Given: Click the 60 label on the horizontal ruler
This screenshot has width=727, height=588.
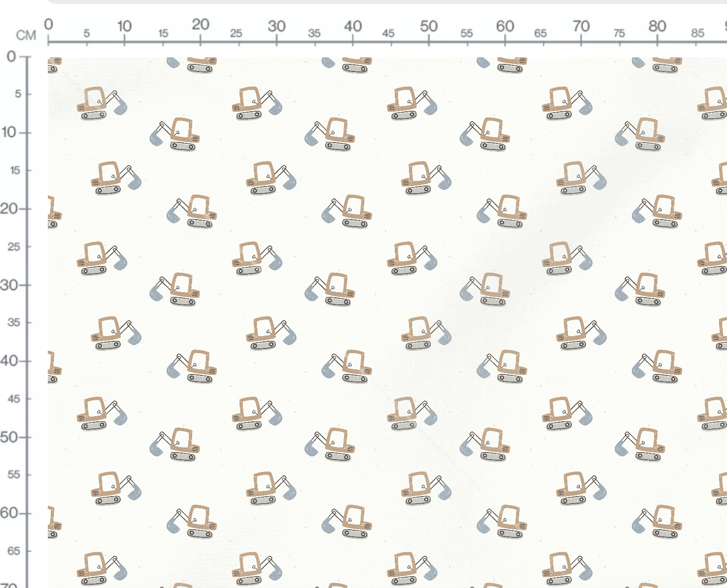Looking at the screenshot, I should click(x=505, y=26).
